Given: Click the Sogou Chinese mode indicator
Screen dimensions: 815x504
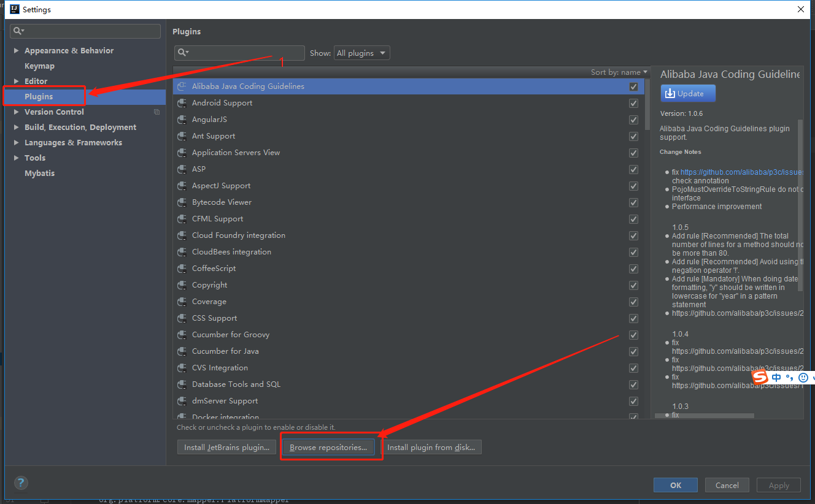Looking at the screenshot, I should (777, 378).
